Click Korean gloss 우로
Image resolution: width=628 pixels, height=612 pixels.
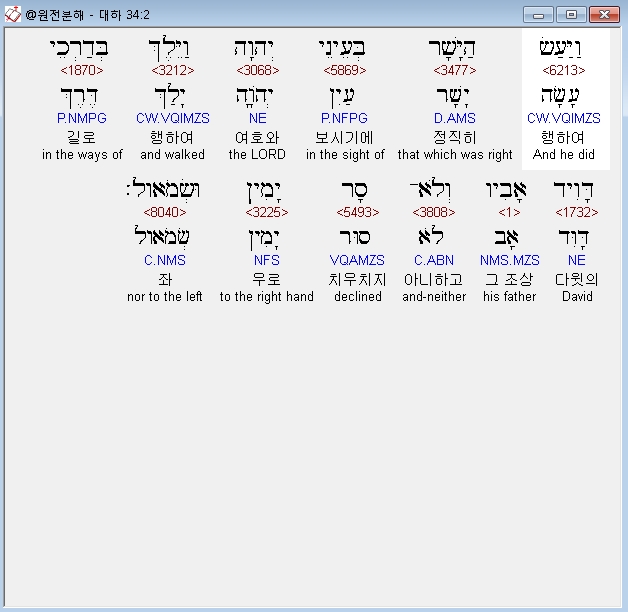coord(267,279)
